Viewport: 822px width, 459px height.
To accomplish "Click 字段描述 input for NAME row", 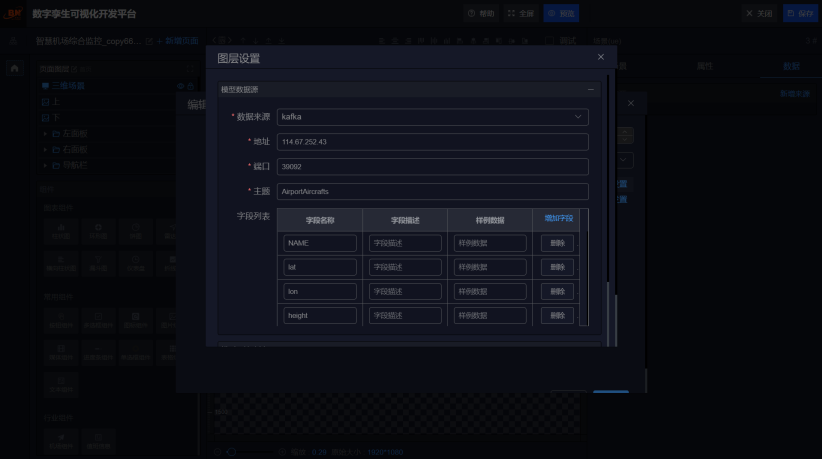I will (405, 243).
